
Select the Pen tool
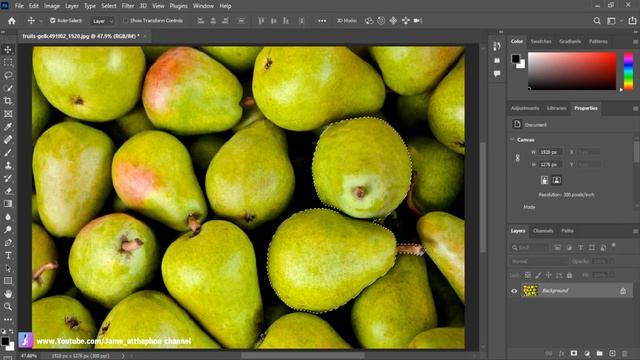tap(8, 242)
